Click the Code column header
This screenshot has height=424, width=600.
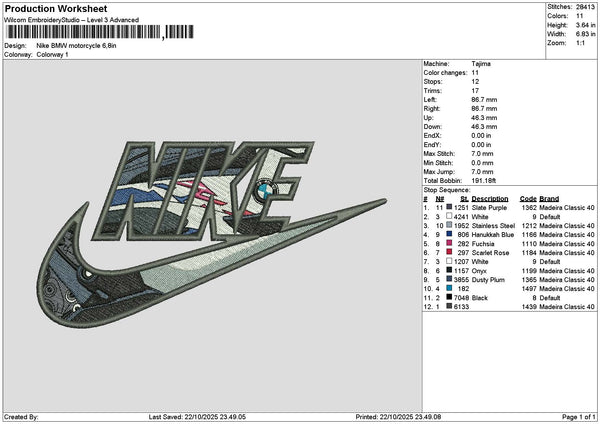pos(528,199)
